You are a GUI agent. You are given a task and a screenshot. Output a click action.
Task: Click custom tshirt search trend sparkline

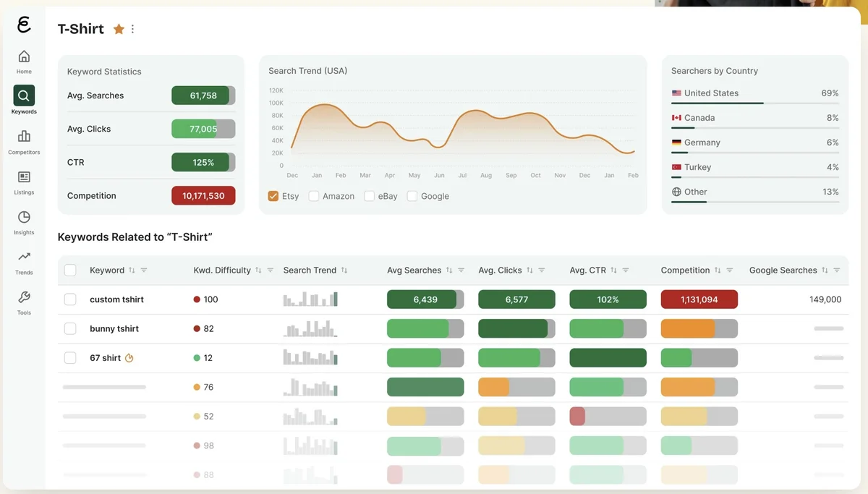pyautogui.click(x=310, y=299)
